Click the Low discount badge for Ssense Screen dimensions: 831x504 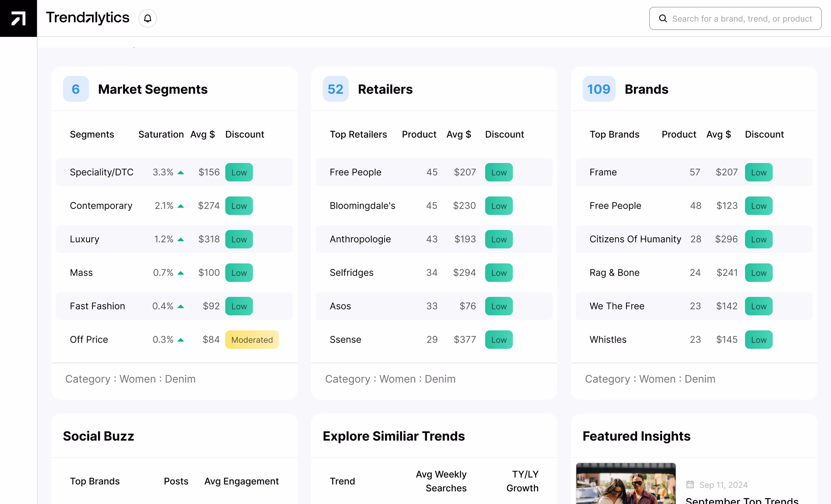(498, 340)
